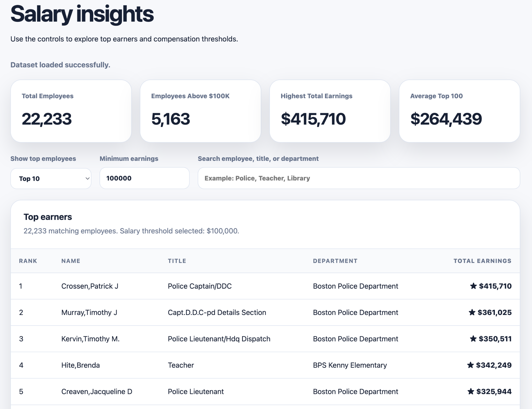
Task: Click the star icon beside $325,944
Action: (471, 391)
